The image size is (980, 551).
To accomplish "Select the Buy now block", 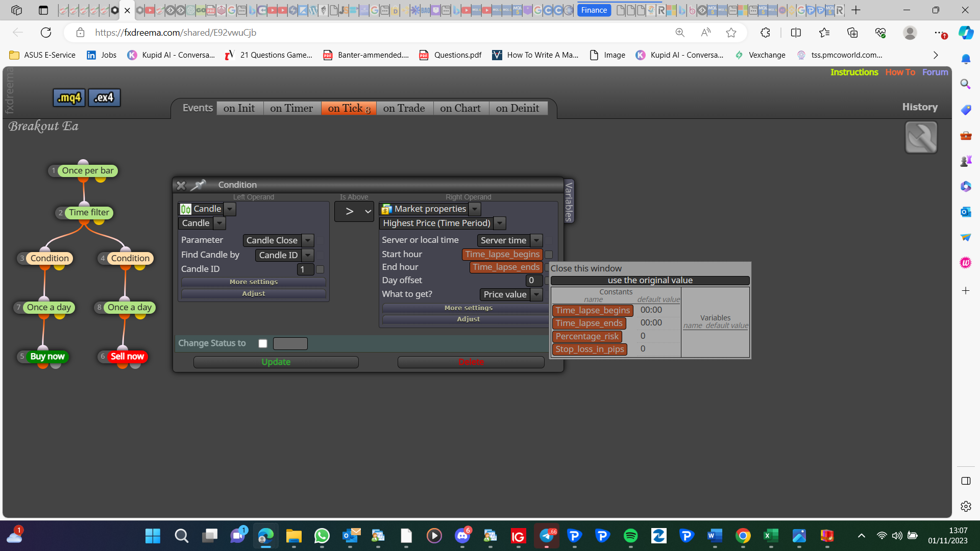I will point(47,357).
